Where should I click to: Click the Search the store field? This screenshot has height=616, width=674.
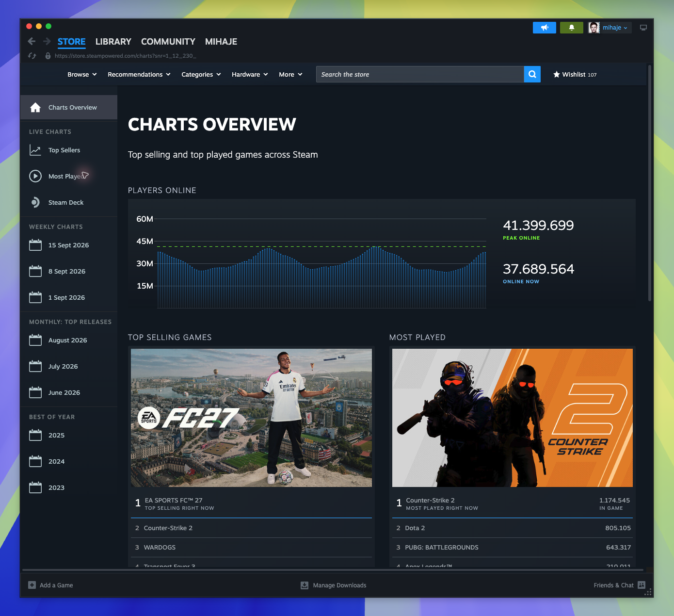pyautogui.click(x=420, y=74)
